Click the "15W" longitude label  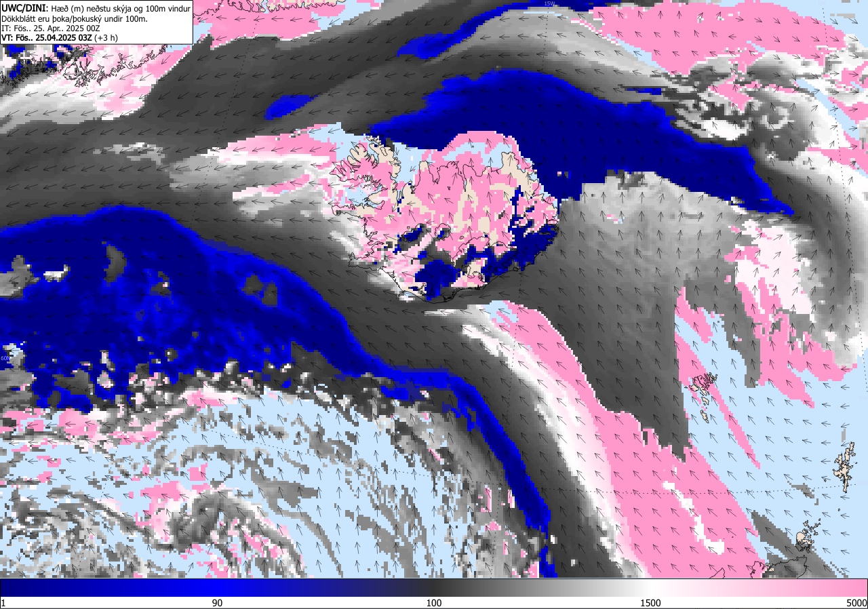coord(549,3)
